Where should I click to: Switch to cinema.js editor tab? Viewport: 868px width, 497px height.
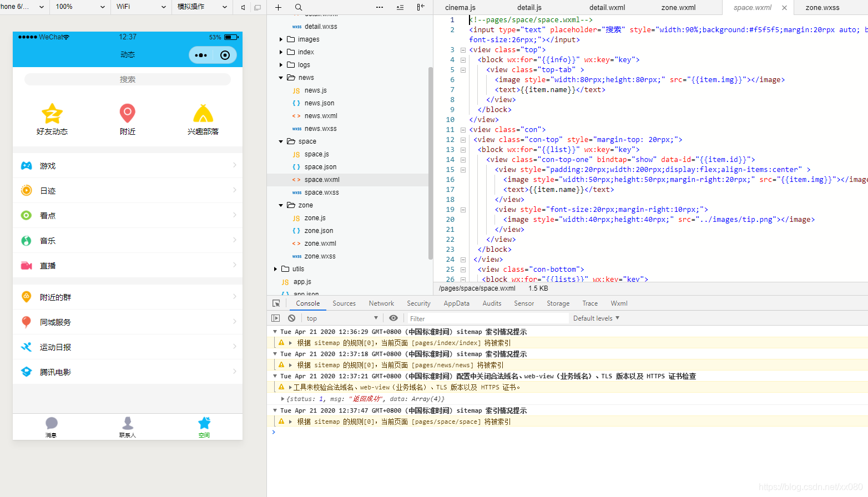tap(460, 7)
